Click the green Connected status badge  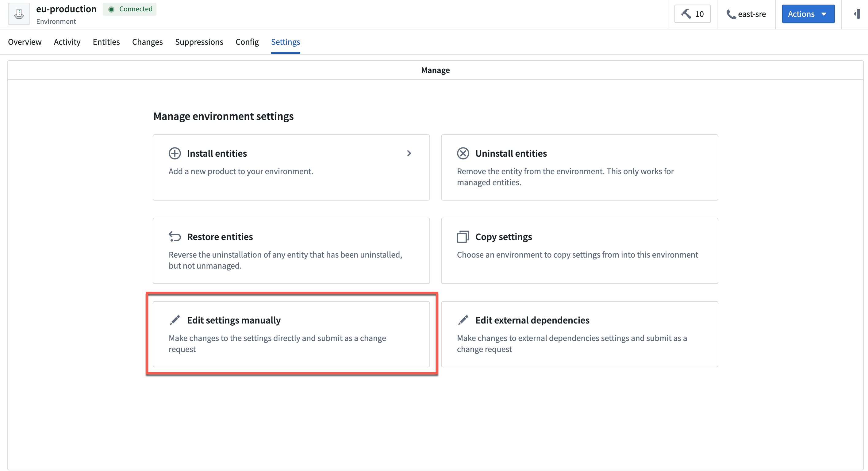130,9
